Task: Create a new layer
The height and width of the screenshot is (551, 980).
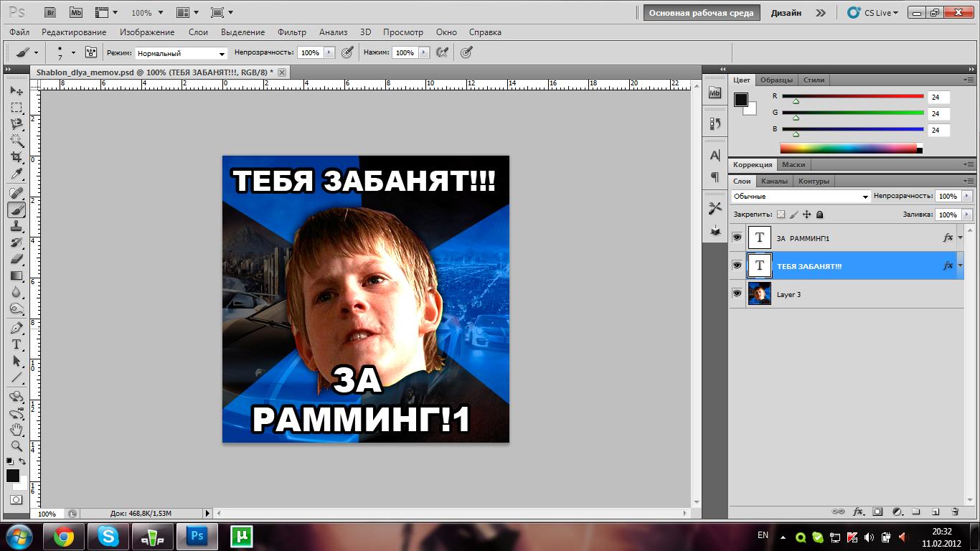Action: pyautogui.click(x=936, y=512)
